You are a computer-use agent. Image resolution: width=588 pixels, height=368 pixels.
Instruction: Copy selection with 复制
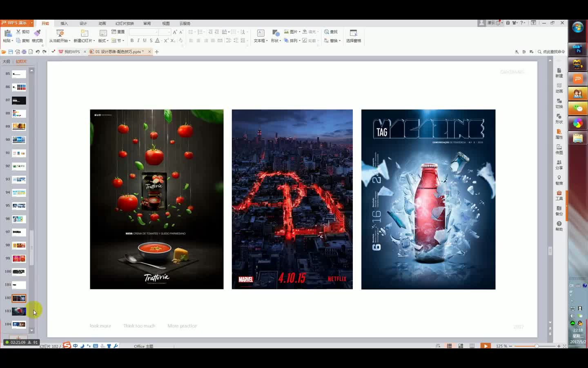click(x=23, y=40)
